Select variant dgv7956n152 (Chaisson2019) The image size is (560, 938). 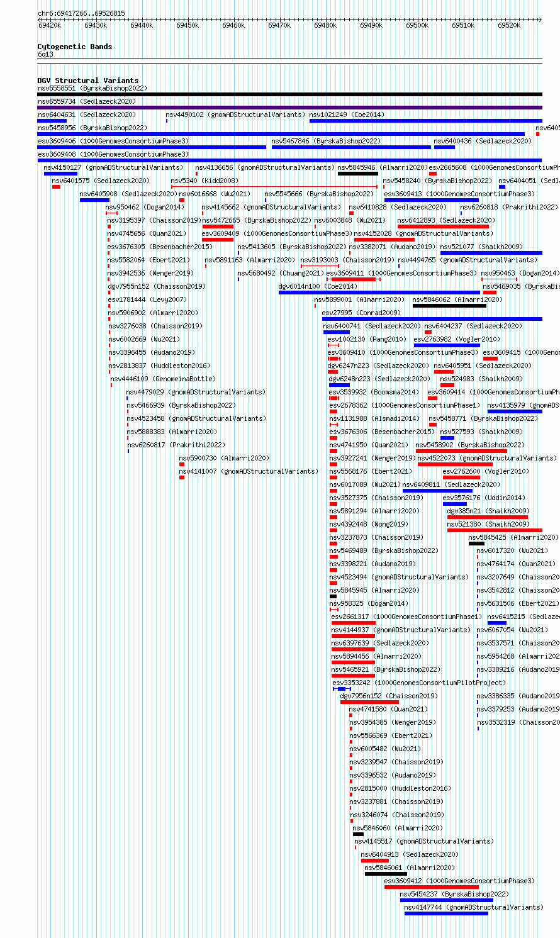(389, 696)
